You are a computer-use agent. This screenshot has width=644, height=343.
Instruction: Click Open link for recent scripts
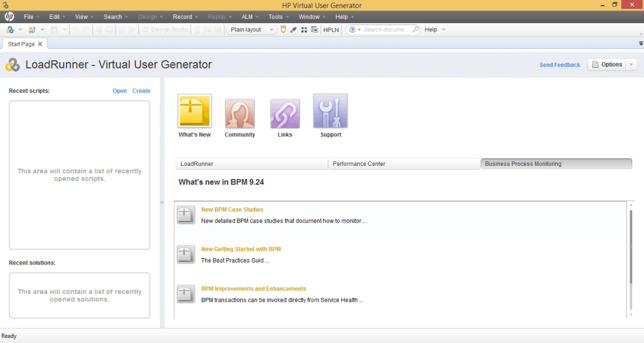click(119, 90)
